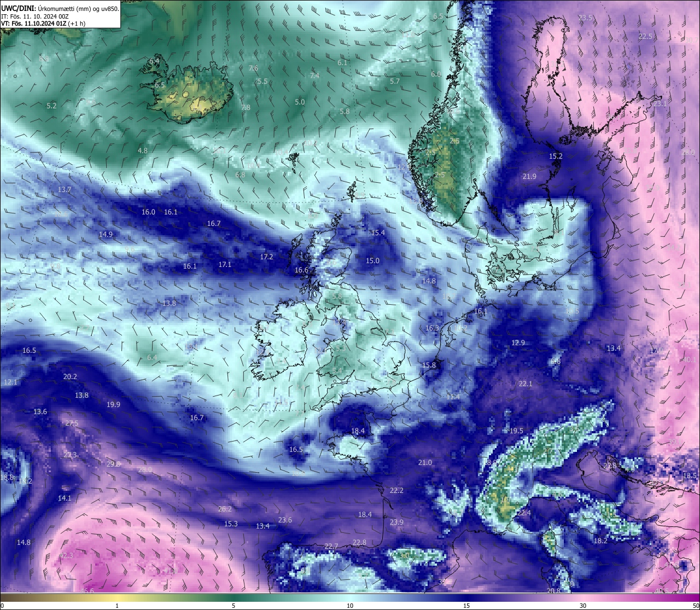The height and width of the screenshot is (610, 700).
Task: Click the legend tick label 1
Action: point(117,606)
